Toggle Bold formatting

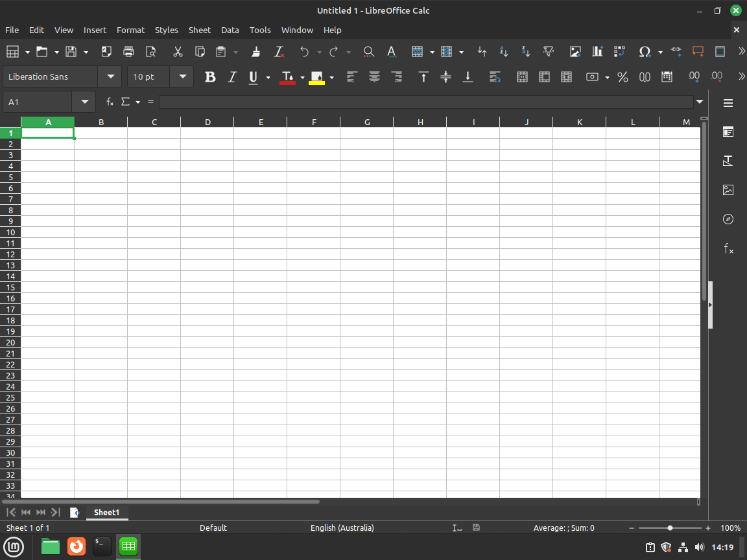point(209,77)
